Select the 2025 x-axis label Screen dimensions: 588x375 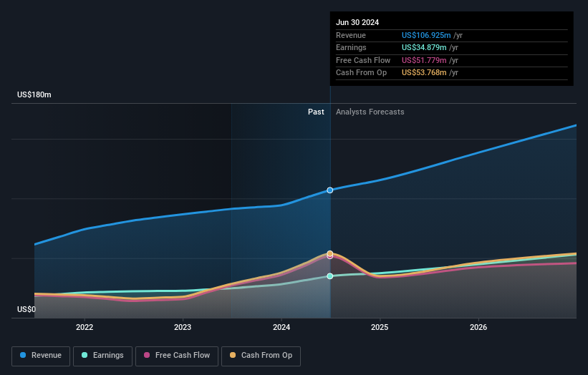tap(380, 327)
